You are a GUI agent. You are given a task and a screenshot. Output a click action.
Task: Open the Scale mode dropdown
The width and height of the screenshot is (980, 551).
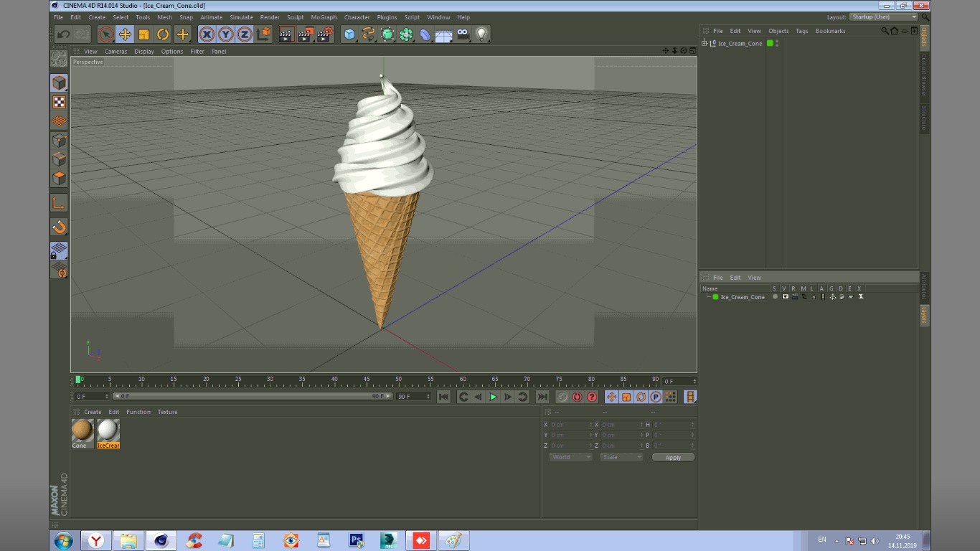point(621,457)
